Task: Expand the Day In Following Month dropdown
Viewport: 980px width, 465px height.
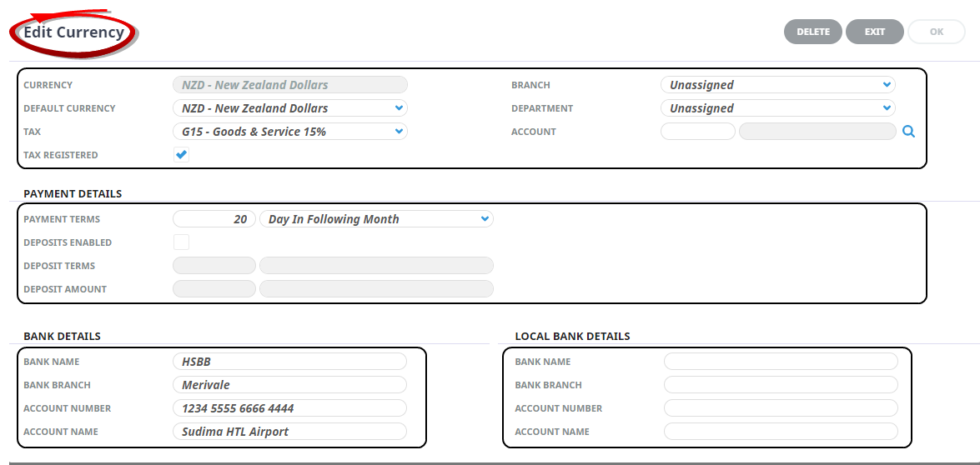Action: pos(376,219)
